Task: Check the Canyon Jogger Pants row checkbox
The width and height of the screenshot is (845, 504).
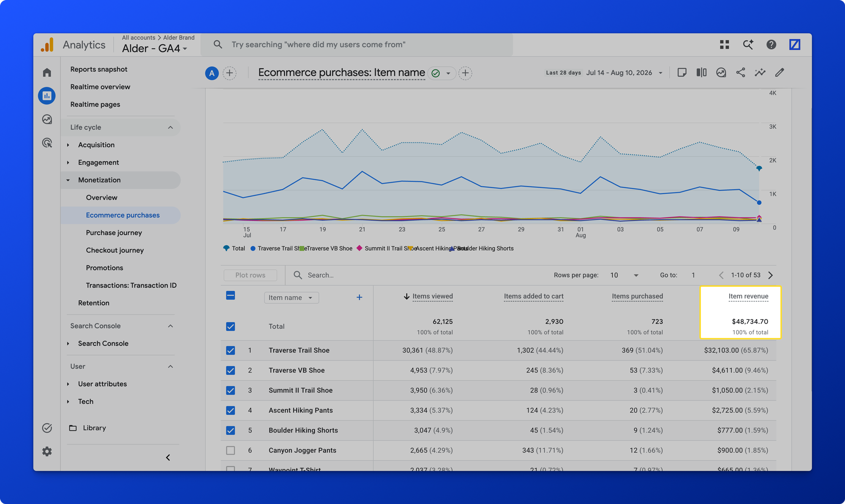Action: (230, 450)
